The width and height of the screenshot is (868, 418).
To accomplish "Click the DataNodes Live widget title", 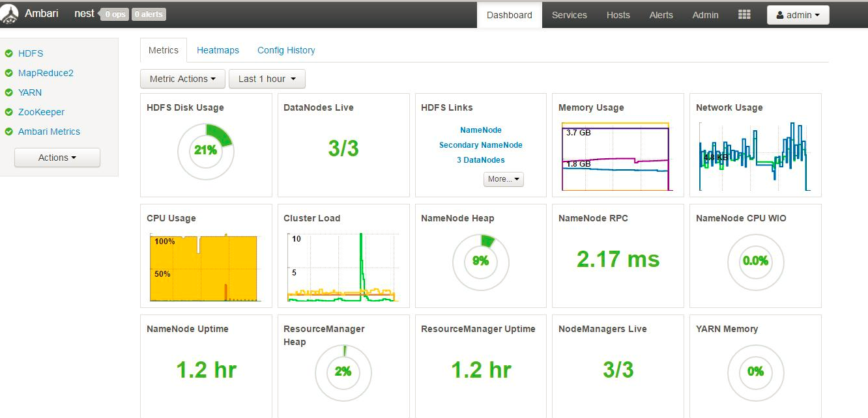I will [x=319, y=107].
